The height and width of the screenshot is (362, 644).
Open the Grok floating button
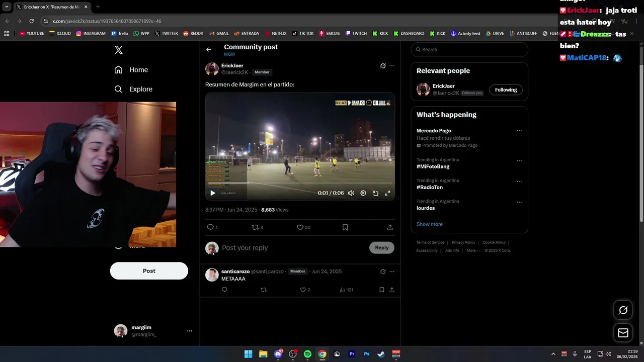(623, 310)
